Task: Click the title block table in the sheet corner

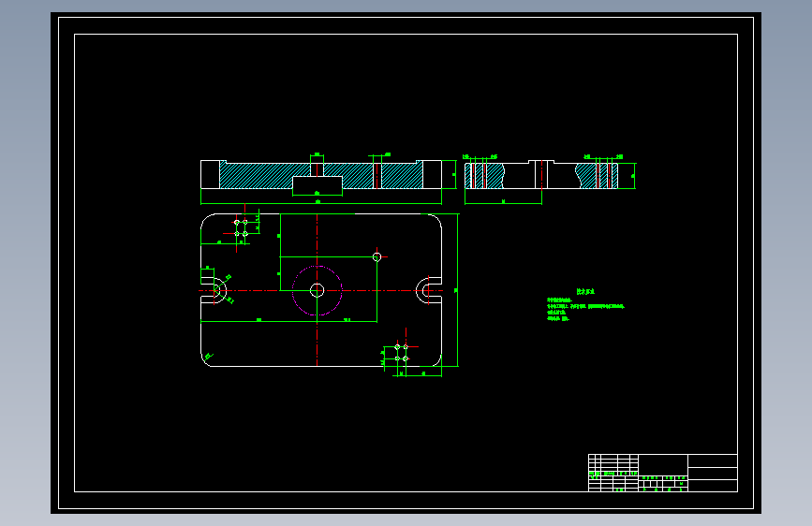Action: point(663,473)
